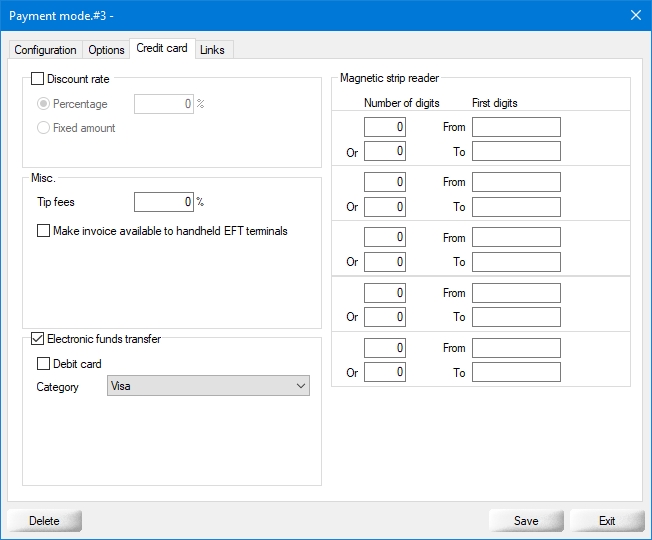Switch to the Configuration tab
The width and height of the screenshot is (652, 540).
(x=45, y=50)
